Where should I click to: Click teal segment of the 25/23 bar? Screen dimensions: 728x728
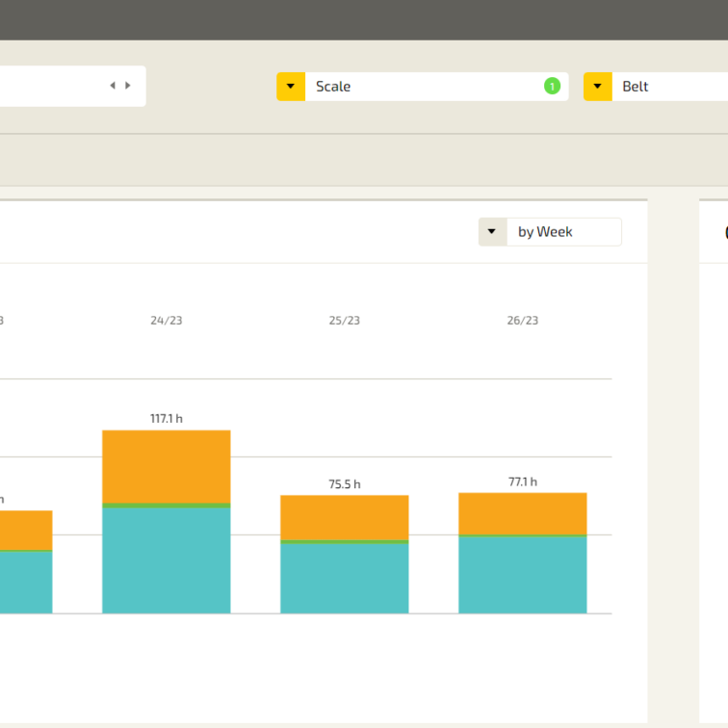[345, 579]
